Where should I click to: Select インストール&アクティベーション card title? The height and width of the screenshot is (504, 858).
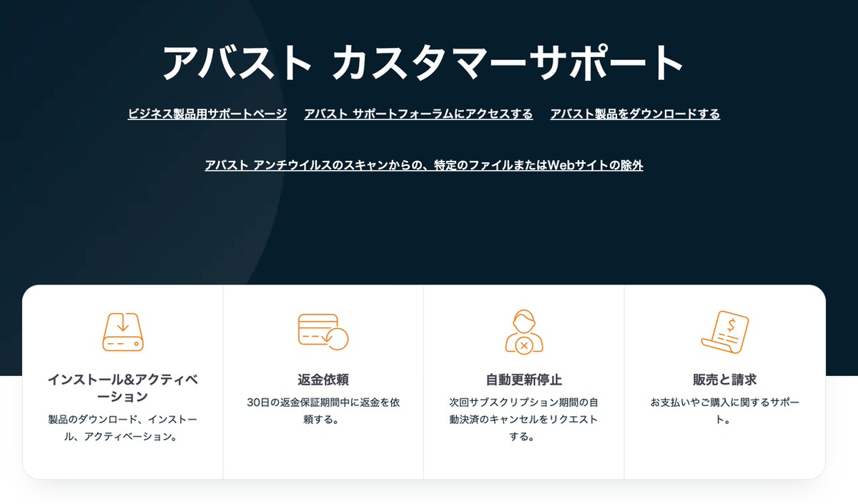(123, 388)
